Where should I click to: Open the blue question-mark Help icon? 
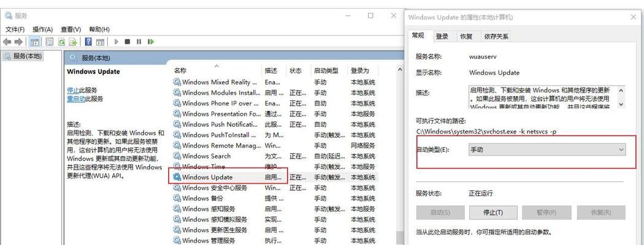[88, 42]
